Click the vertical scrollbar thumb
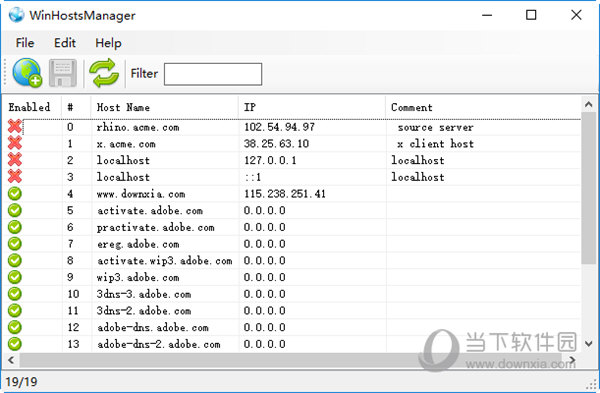600x393 pixels. tap(589, 188)
